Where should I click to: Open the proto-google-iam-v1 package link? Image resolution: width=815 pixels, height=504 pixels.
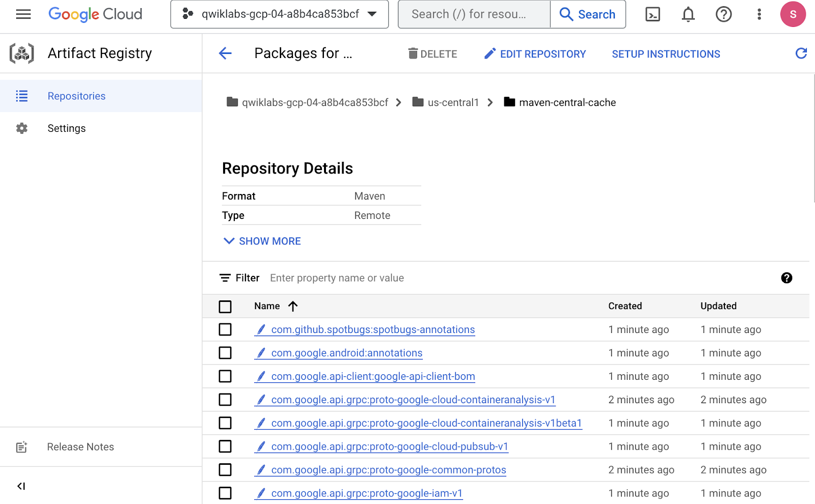pyautogui.click(x=367, y=493)
